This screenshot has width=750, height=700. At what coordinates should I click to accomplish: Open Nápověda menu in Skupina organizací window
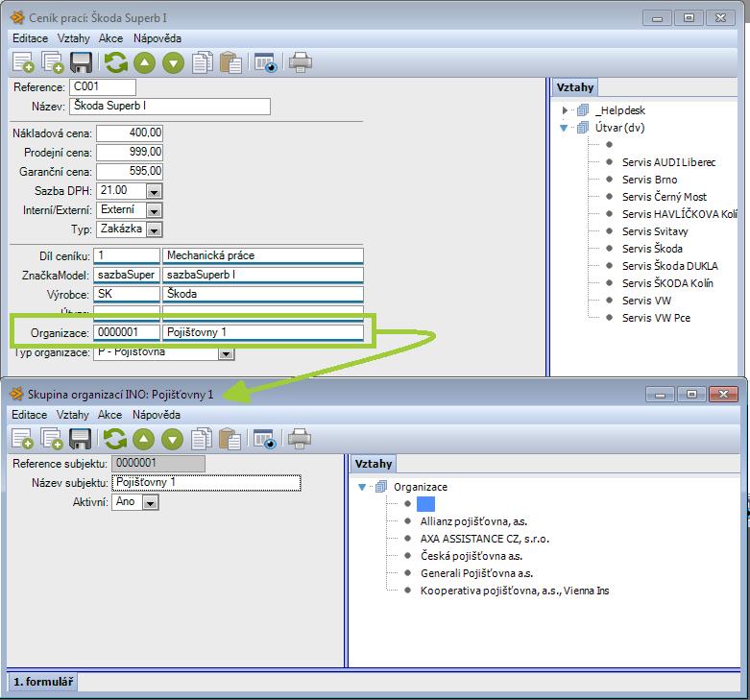(x=157, y=415)
